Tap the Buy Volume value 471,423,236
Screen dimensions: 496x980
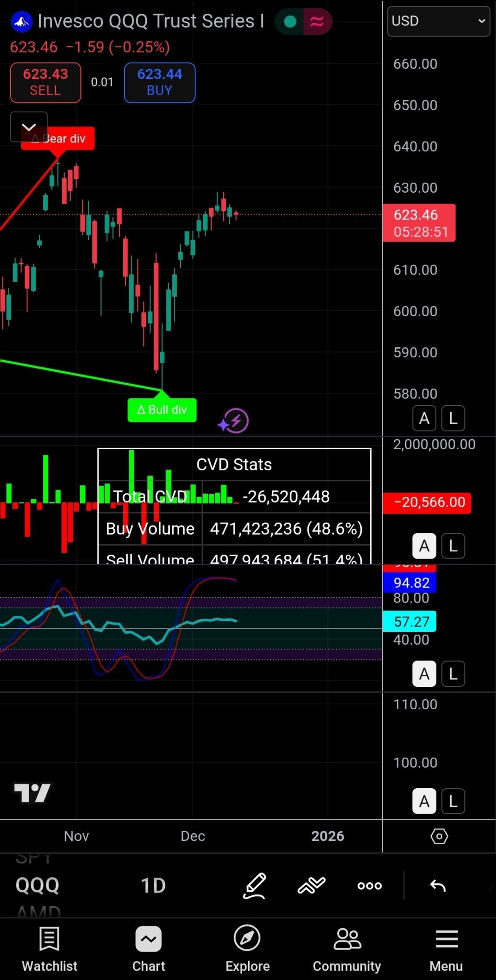[286, 529]
